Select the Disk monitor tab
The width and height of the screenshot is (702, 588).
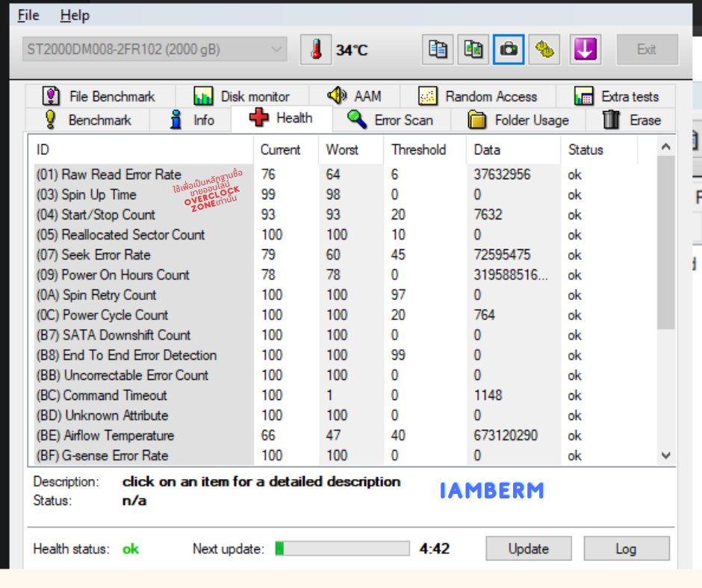pyautogui.click(x=241, y=96)
